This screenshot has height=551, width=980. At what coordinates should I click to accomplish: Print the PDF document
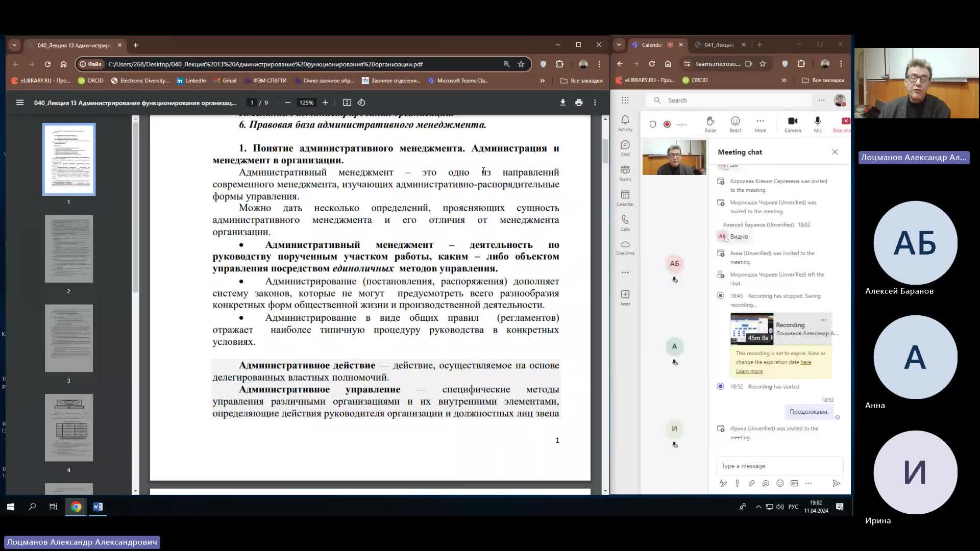point(579,103)
